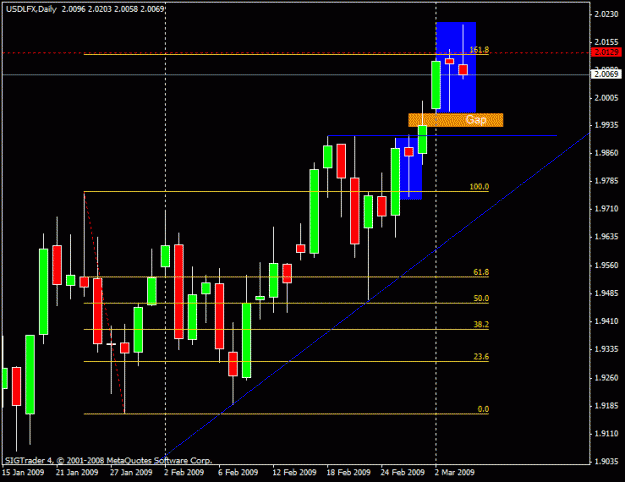Click the 2.0005 price scale value
The width and height of the screenshot is (625, 482).
pyautogui.click(x=607, y=98)
